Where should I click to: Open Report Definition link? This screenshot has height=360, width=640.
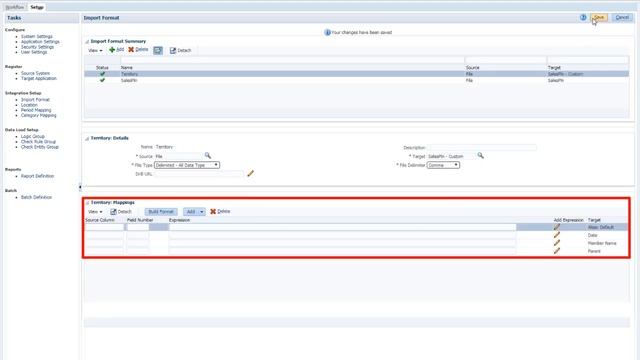(x=37, y=176)
